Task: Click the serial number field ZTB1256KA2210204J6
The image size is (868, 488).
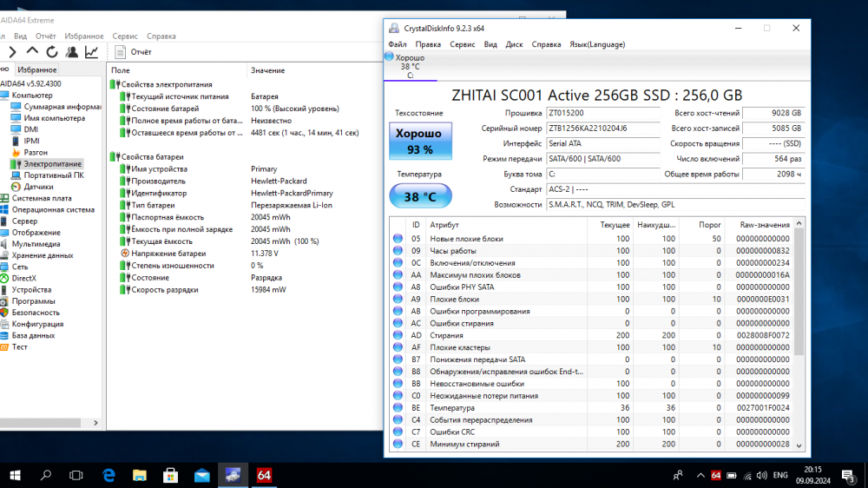Action: tap(603, 128)
